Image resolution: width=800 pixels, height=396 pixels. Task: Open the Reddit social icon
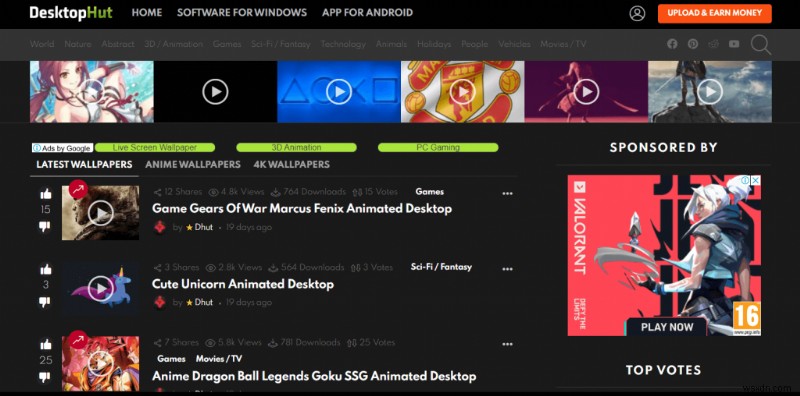tap(714, 44)
